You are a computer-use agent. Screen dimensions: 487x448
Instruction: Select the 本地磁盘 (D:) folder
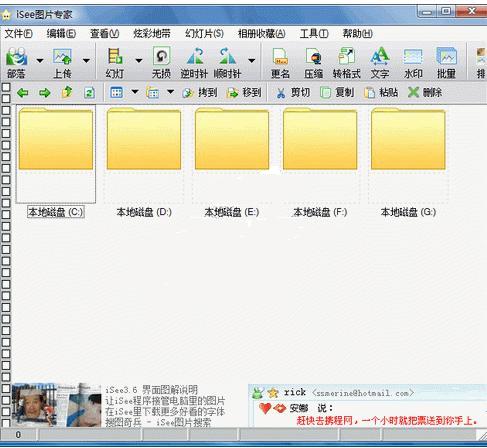144,162
